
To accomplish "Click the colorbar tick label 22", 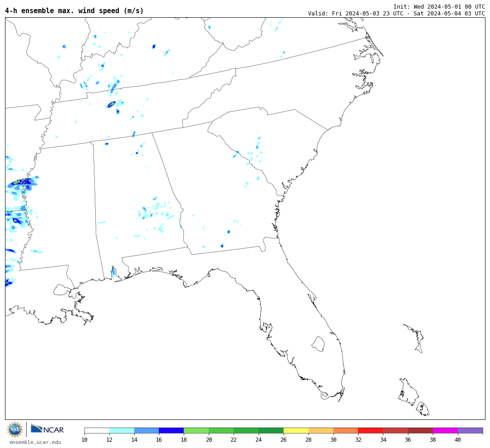I will [234, 439].
